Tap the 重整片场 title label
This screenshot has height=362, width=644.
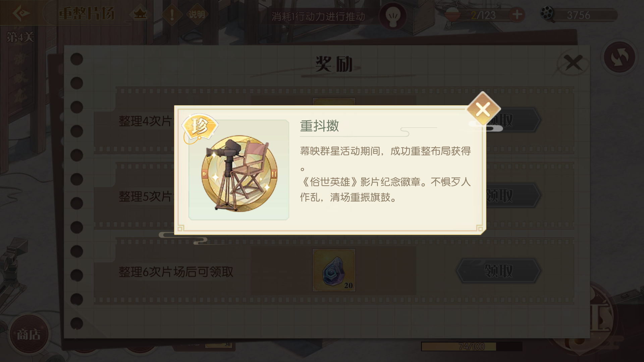(x=87, y=14)
